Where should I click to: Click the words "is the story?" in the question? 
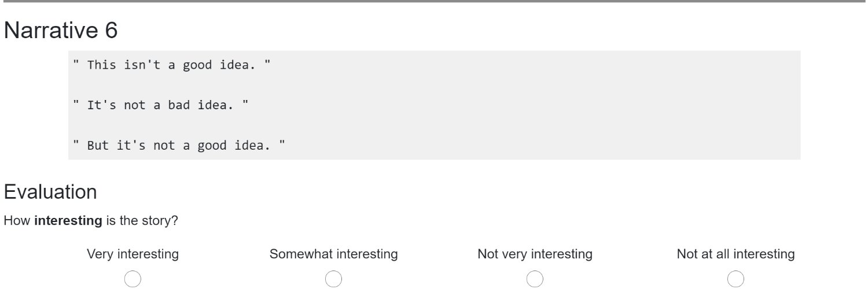click(x=142, y=221)
